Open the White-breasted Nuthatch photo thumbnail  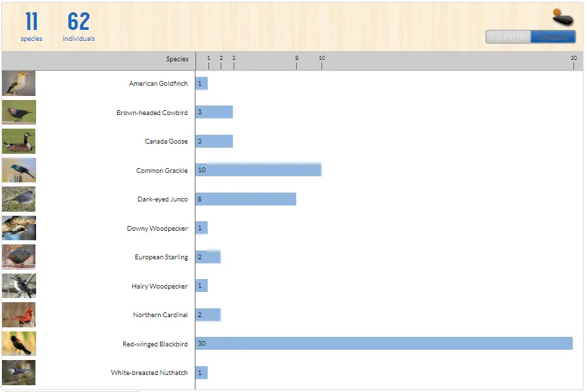tap(18, 372)
